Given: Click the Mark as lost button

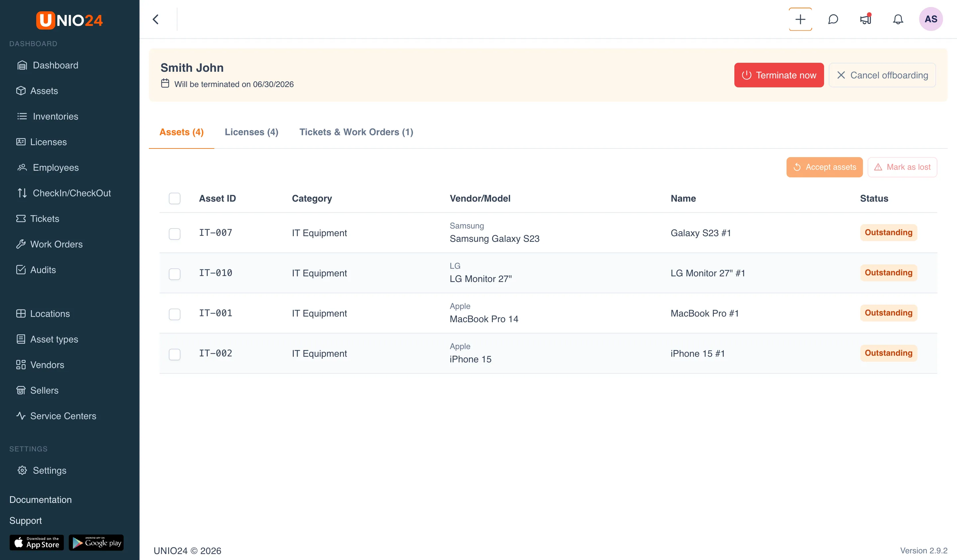Looking at the screenshot, I should tap(902, 167).
